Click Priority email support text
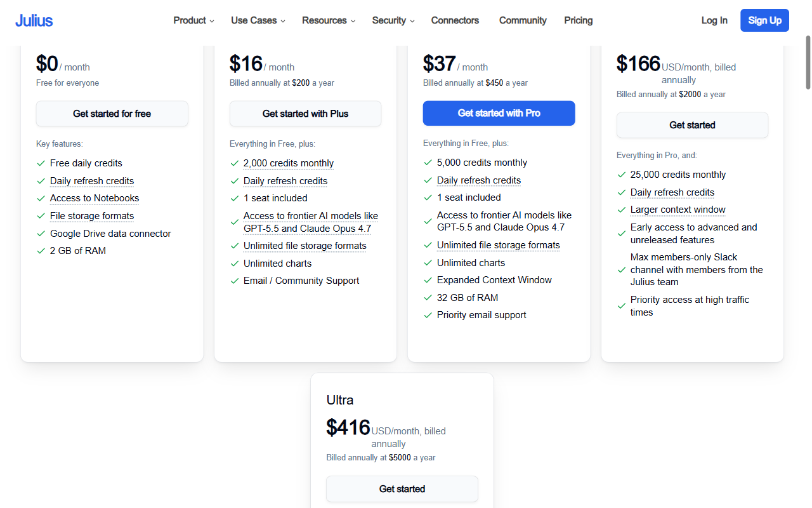This screenshot has width=812, height=508. pyautogui.click(x=481, y=315)
